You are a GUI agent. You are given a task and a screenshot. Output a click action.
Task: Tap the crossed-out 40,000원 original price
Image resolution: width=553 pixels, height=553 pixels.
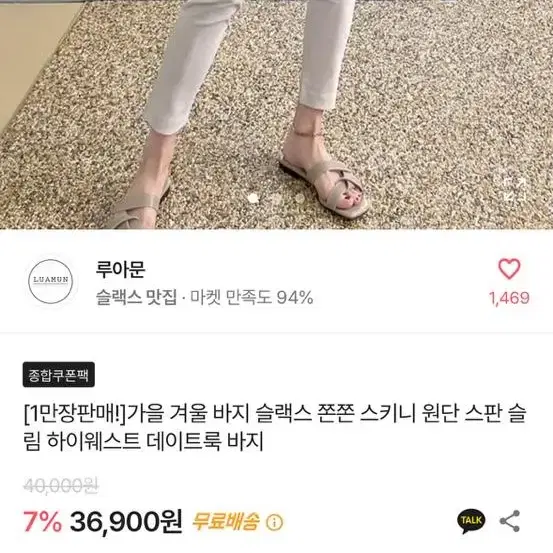(61, 486)
